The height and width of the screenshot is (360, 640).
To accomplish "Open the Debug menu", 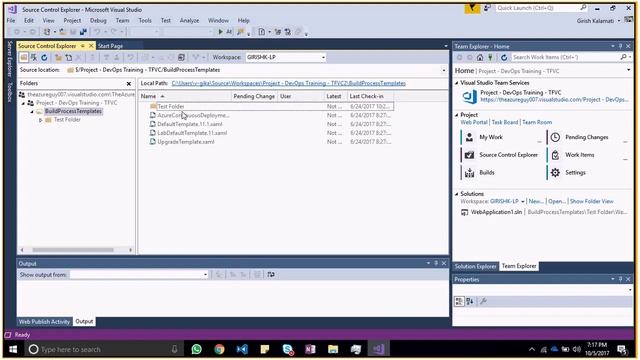I will 98,20.
